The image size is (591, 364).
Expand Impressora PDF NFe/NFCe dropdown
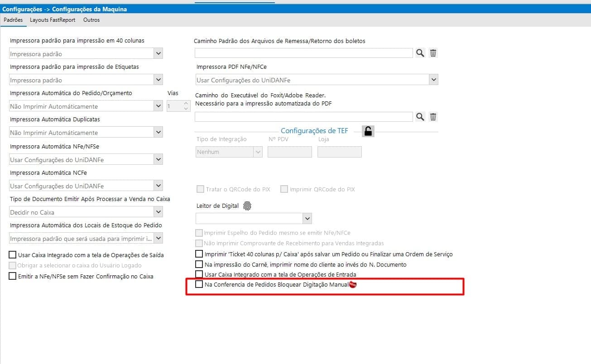tap(434, 80)
